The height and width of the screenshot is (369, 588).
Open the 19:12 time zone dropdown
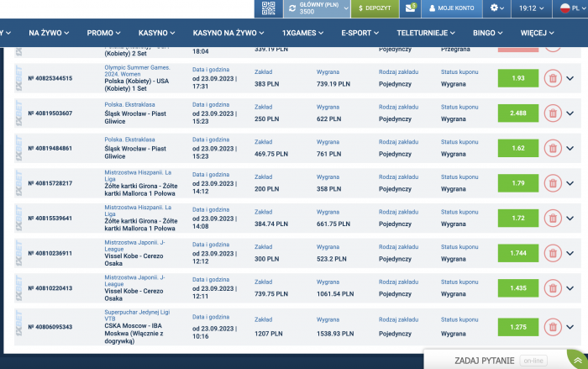click(532, 8)
